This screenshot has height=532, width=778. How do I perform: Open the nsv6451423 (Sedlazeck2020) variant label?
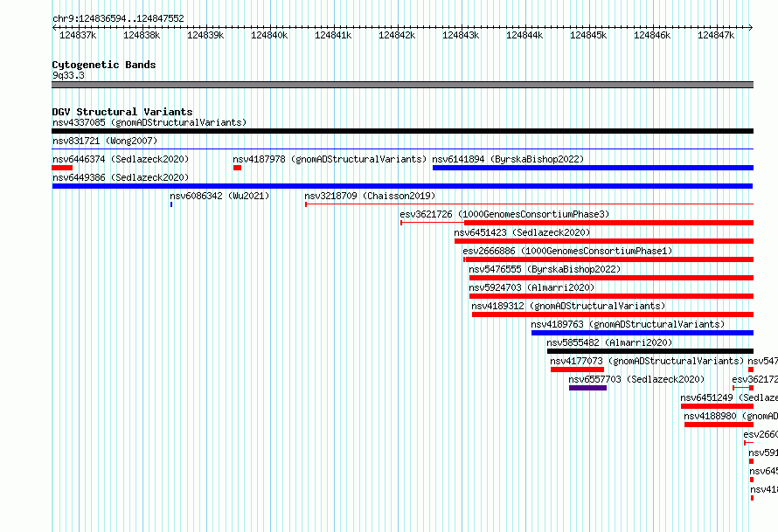pos(522,232)
